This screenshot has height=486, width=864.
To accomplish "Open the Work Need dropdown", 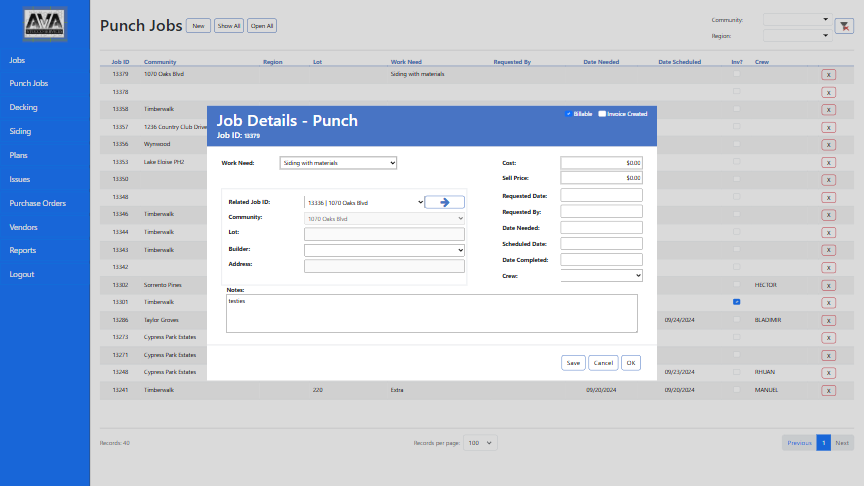I will point(338,162).
